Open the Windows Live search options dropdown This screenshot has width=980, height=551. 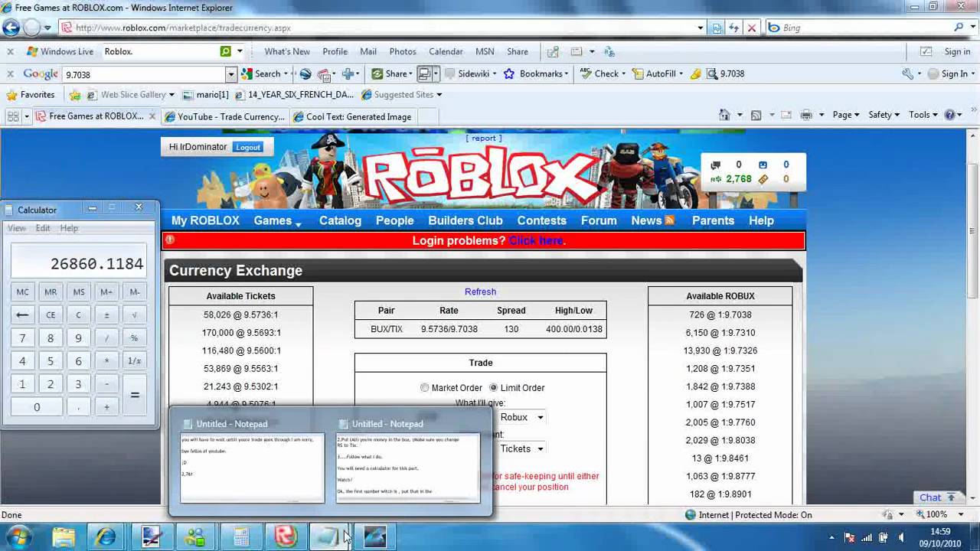point(240,51)
